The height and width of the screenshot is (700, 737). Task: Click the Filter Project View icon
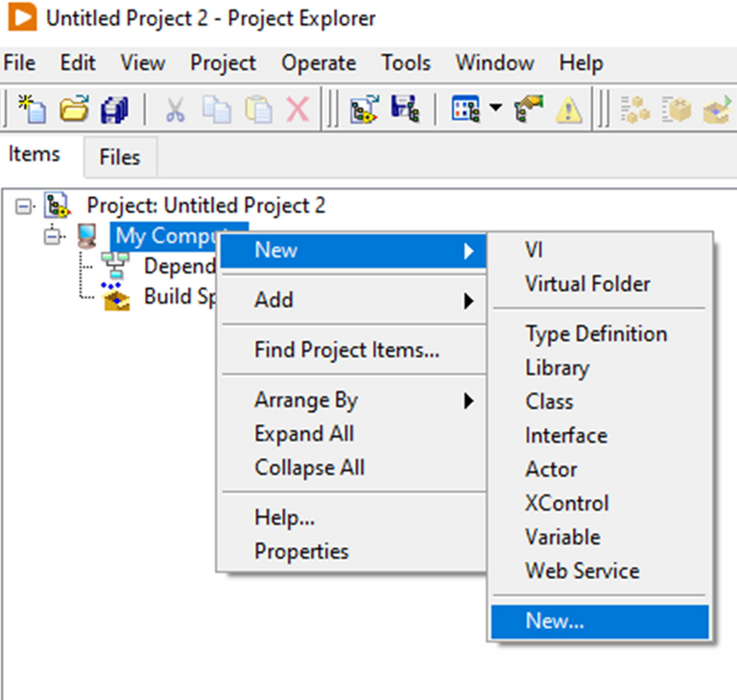coord(465,109)
